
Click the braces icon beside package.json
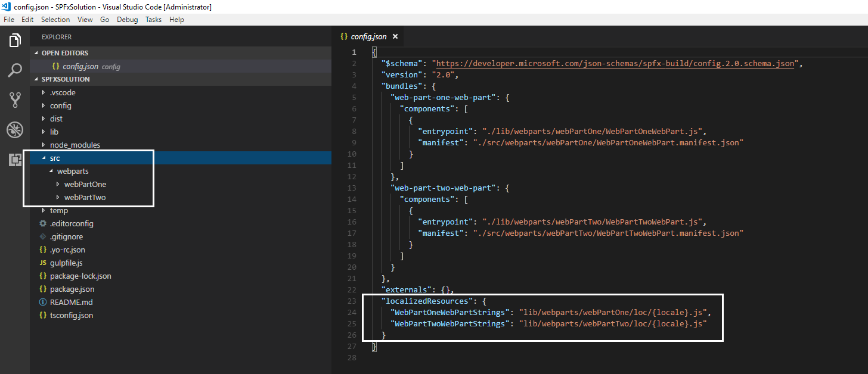tap(43, 289)
